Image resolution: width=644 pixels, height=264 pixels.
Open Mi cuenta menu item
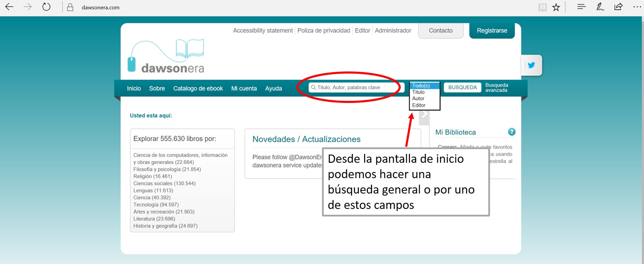tap(244, 88)
